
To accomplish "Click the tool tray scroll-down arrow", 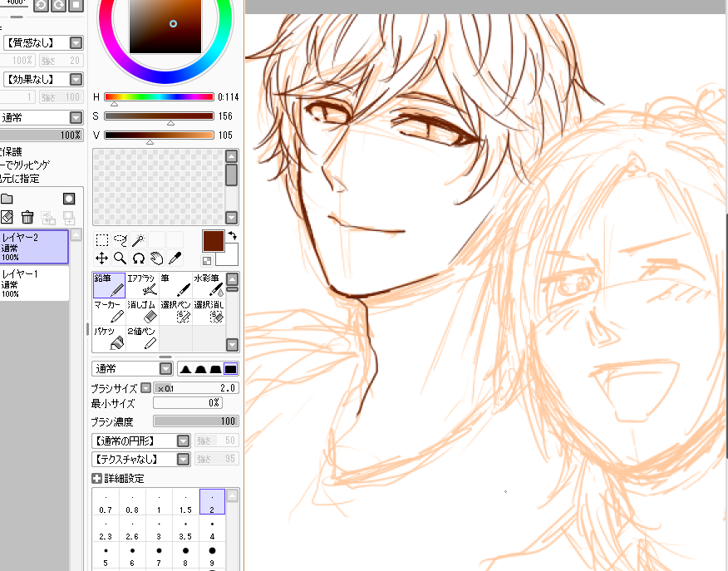I will coord(232,344).
